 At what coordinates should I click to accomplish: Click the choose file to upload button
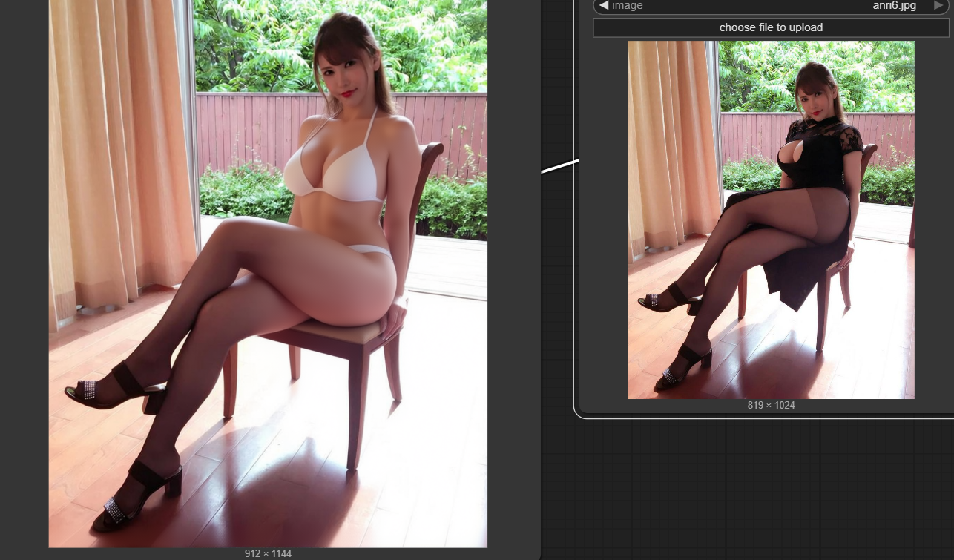771,27
